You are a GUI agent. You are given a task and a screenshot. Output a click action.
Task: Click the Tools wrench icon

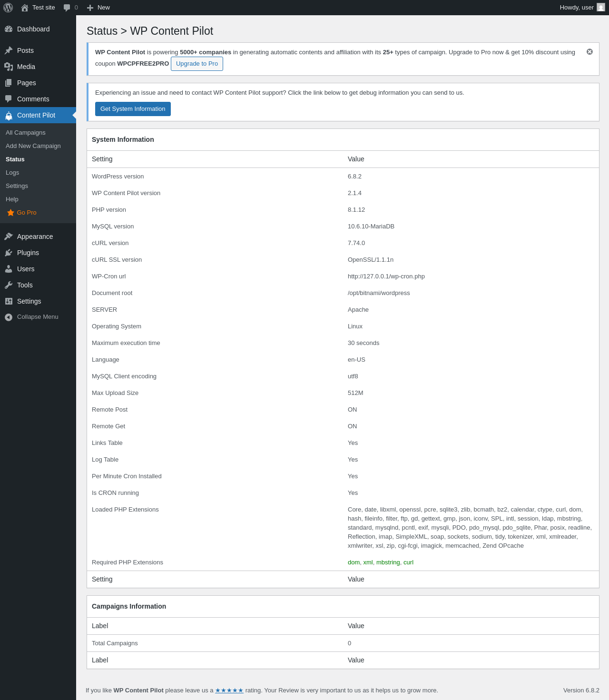tap(9, 285)
